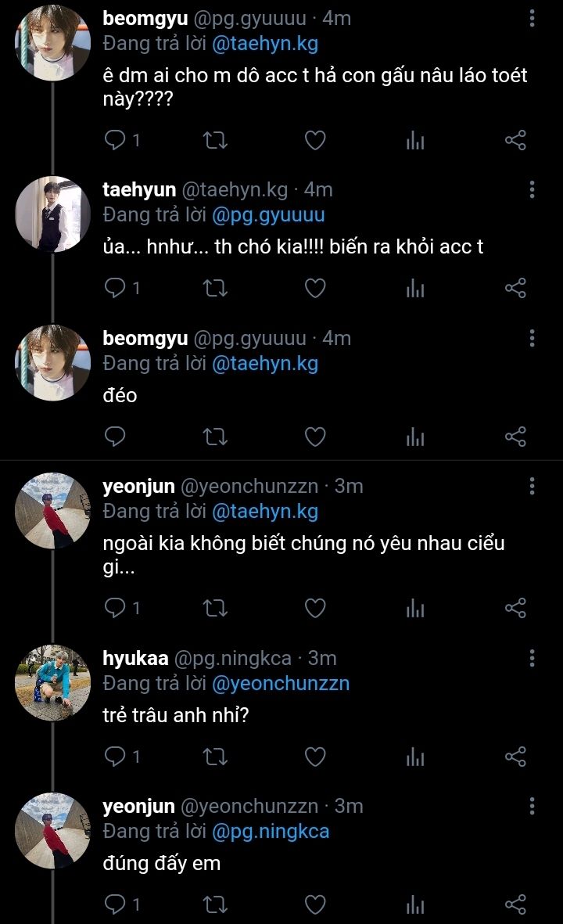Like hyukaa's "trẻ trâu anh nhỉ?" tweet

pos(314,757)
